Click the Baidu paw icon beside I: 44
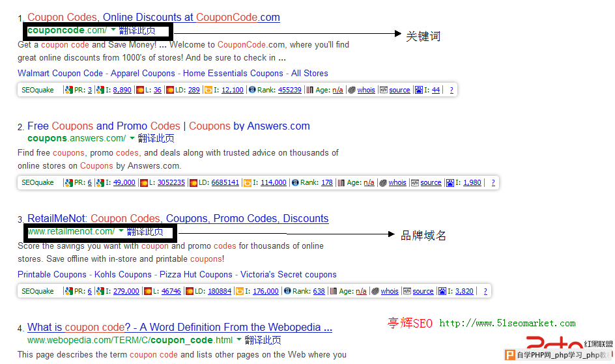This screenshot has width=615, height=364. pos(419,90)
